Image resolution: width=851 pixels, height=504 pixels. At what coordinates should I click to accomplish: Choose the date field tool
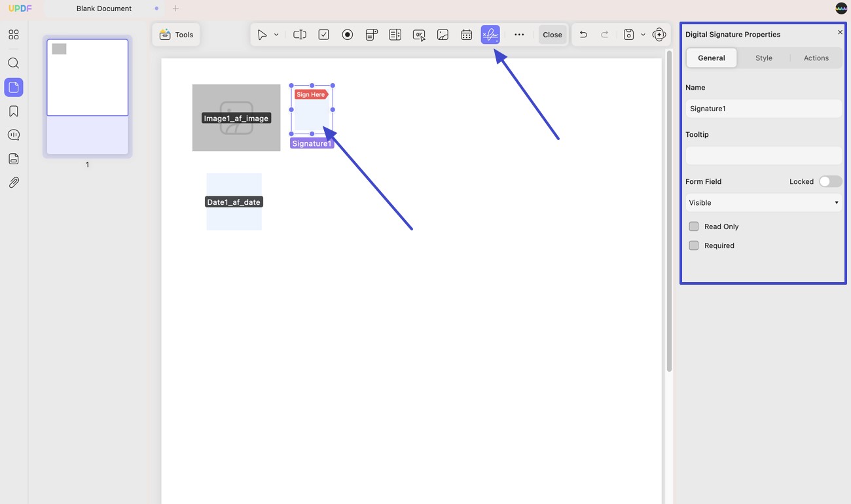(466, 35)
